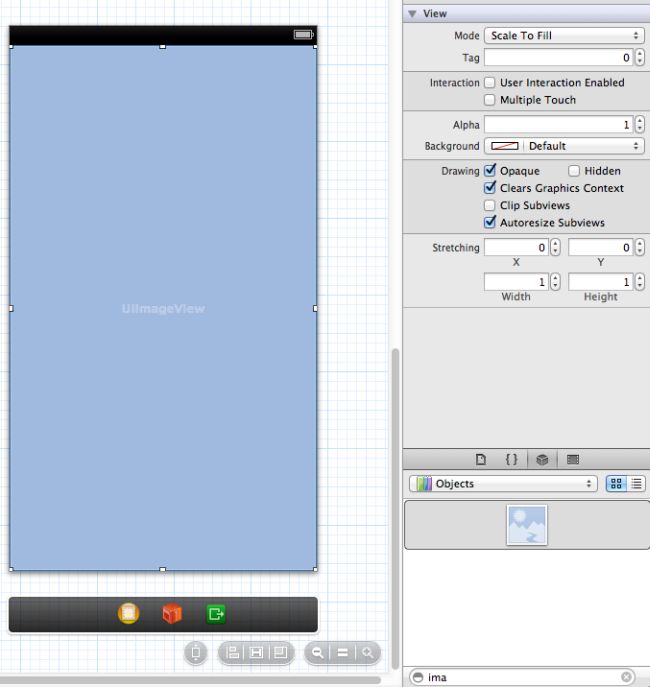The width and height of the screenshot is (650, 687).
Task: Open the Align constraints button
Action: tap(233, 653)
